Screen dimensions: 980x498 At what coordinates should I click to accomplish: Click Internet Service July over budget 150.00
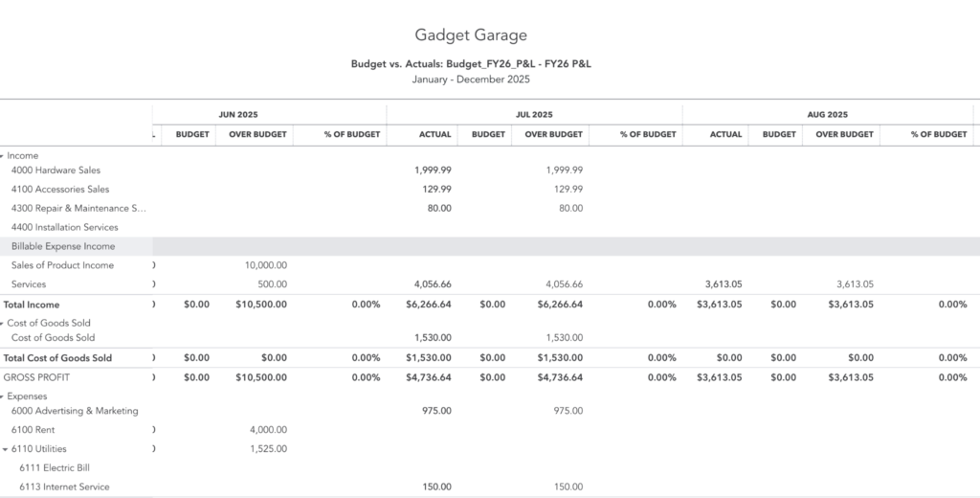[x=568, y=487]
